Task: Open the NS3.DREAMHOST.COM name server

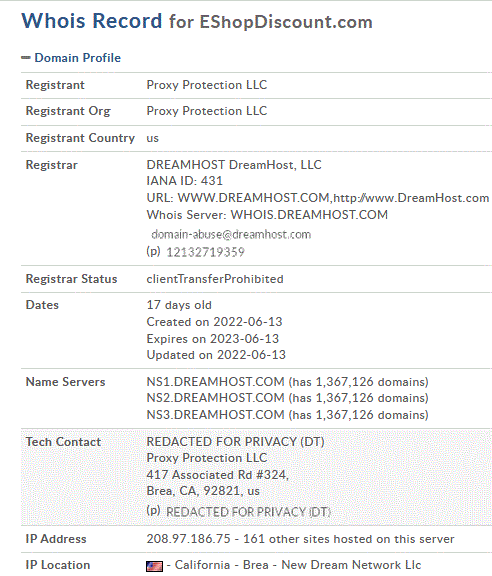Action: pos(215,415)
